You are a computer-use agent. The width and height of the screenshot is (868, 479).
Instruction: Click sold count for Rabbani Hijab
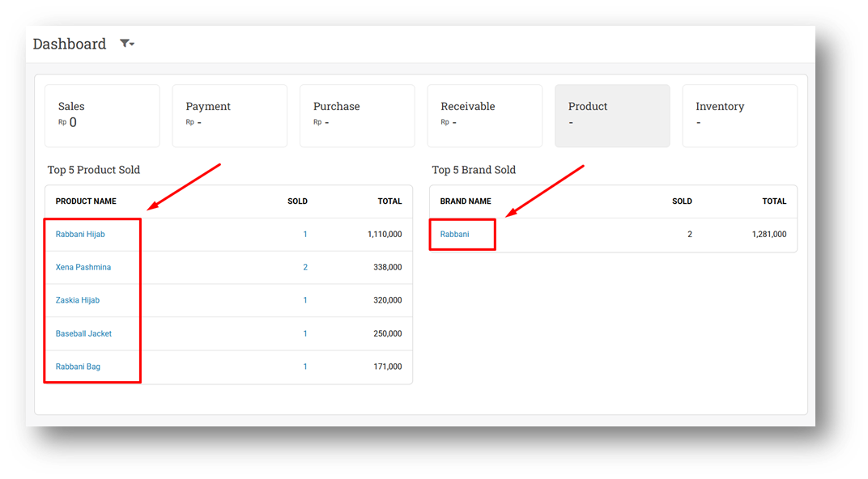click(x=305, y=235)
